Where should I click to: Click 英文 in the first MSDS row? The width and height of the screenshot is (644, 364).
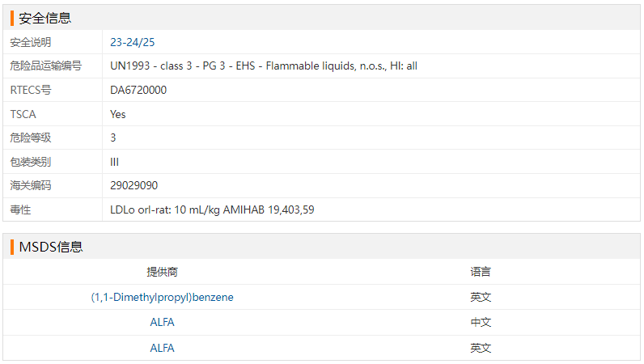click(x=481, y=297)
